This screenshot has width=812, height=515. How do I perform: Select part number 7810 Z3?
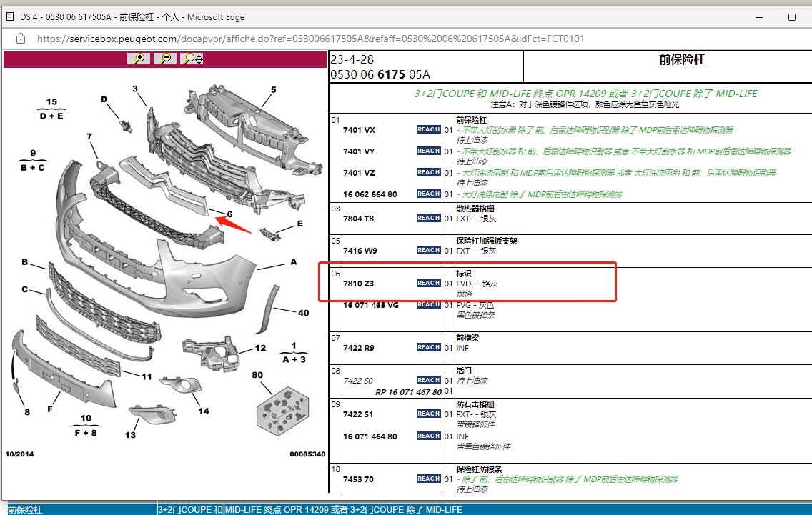(x=358, y=284)
